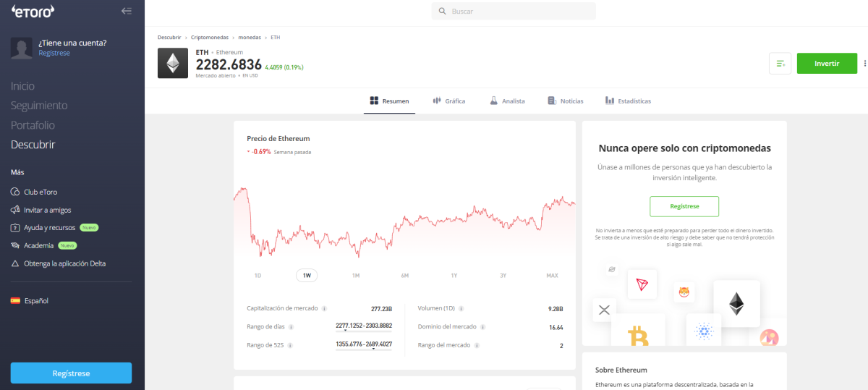This screenshot has width=868, height=390.
Task: Click the eToro logo
Action: [x=33, y=11]
